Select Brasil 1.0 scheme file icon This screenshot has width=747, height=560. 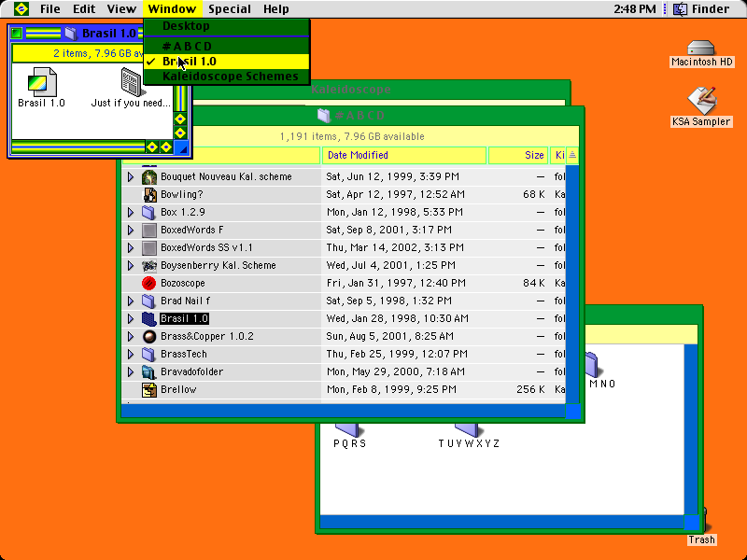pyautogui.click(x=42, y=82)
